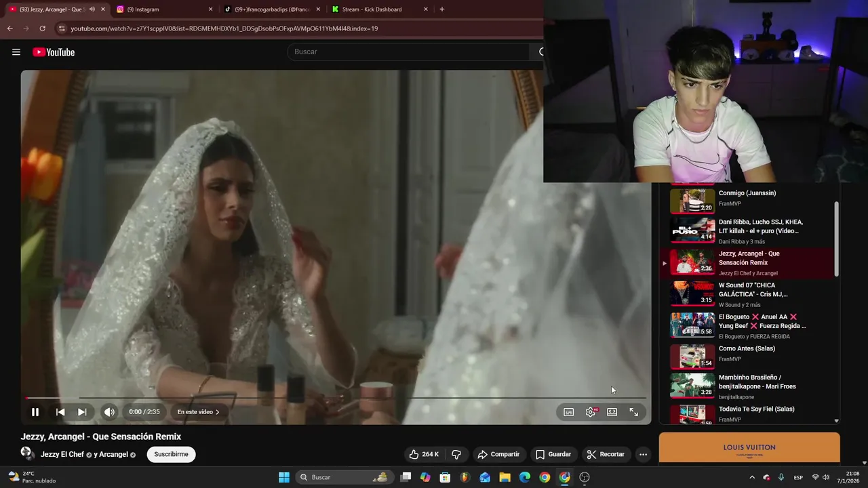View site information icon in address bar
Image resolution: width=868 pixels, height=488 pixels.
62,28
